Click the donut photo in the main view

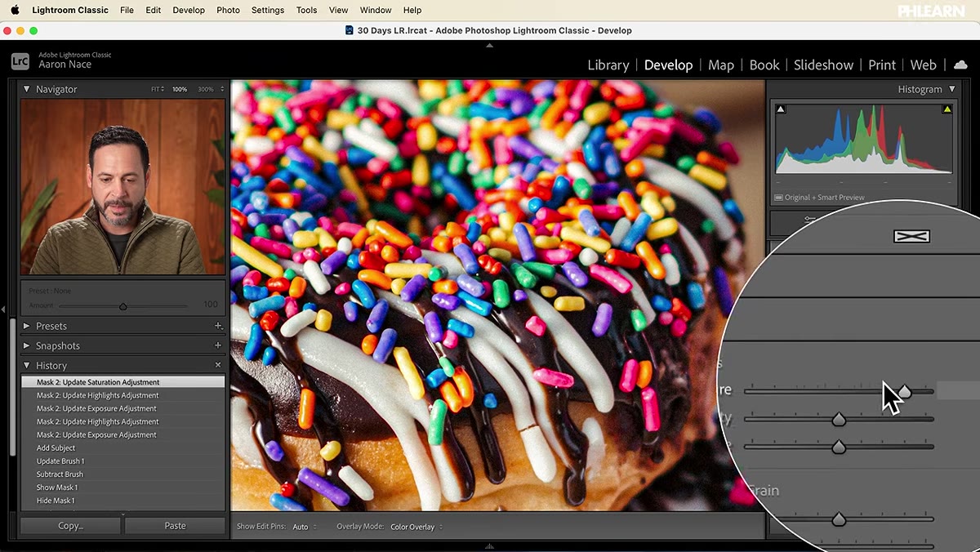click(x=497, y=296)
